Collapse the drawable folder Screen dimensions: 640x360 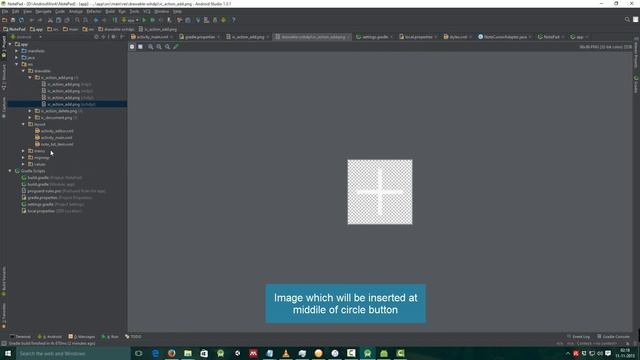pos(23,71)
